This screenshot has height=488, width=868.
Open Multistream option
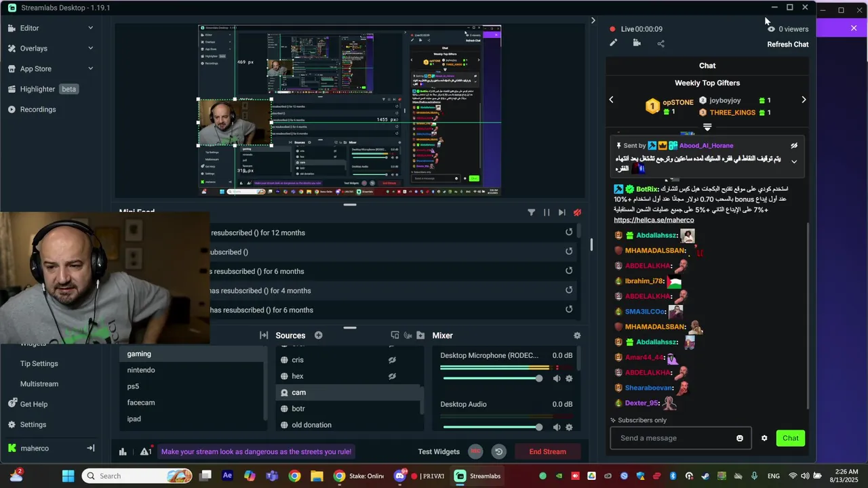[x=39, y=384]
